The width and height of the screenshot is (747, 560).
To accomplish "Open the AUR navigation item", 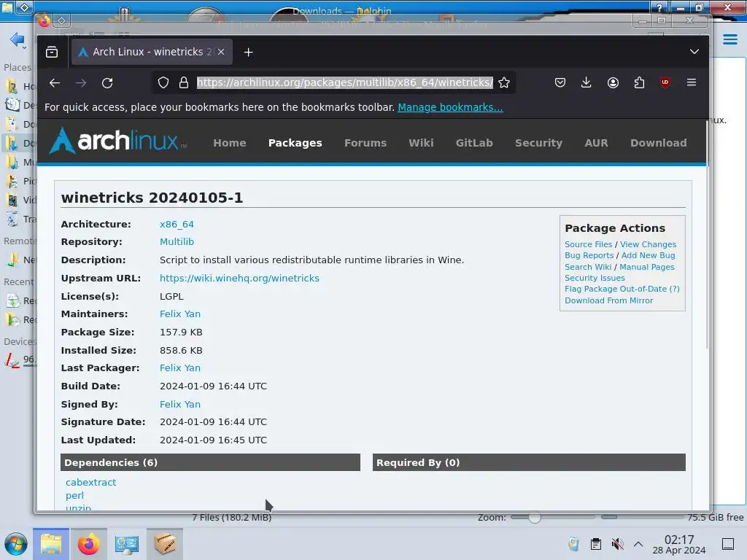I will click(597, 143).
